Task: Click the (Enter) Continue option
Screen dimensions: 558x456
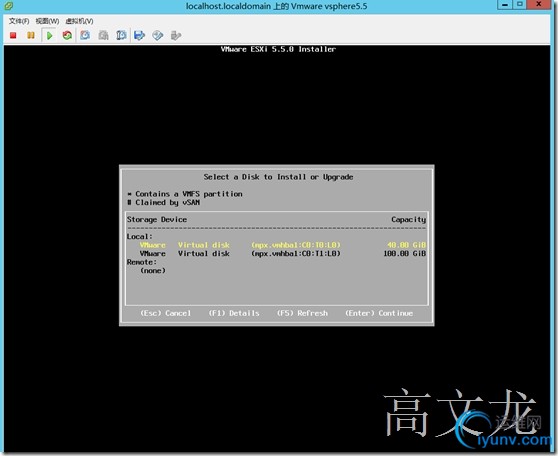Action: coord(379,313)
